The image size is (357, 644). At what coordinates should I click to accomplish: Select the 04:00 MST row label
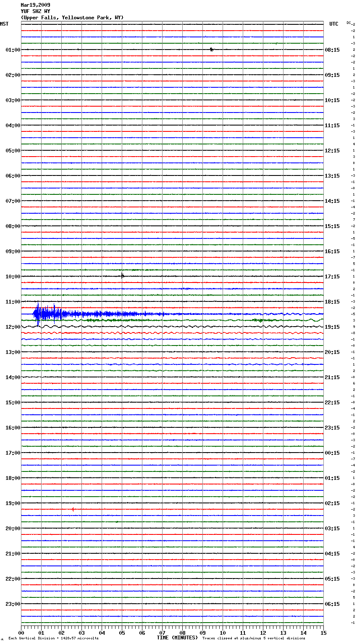[13, 126]
